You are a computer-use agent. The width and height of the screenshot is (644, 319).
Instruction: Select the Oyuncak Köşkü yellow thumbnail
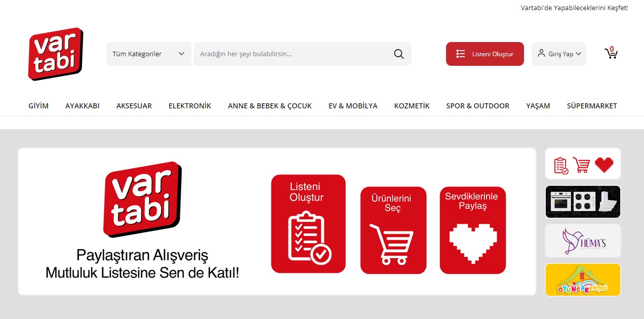[583, 280]
